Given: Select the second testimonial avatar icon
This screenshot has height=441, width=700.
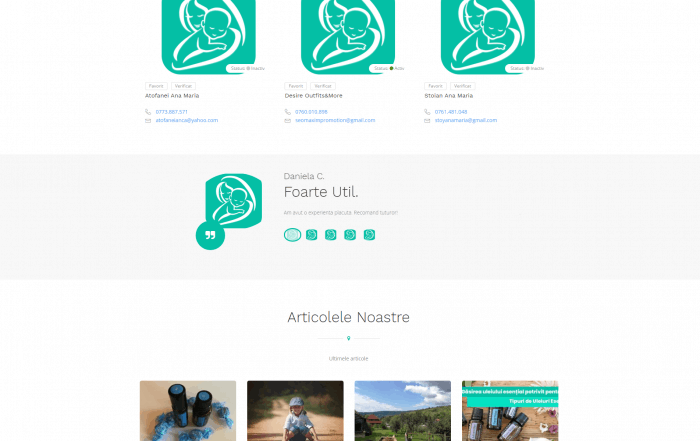Looking at the screenshot, I should [312, 235].
